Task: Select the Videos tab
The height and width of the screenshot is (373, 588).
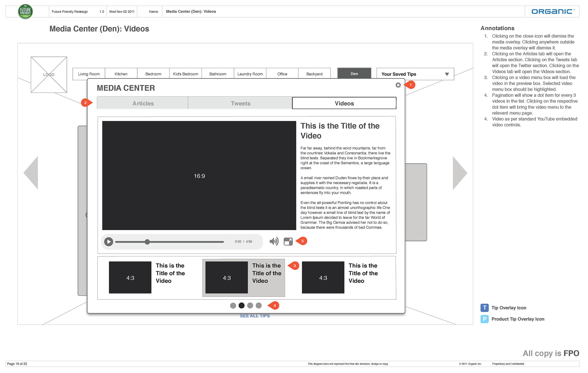Action: coord(344,103)
